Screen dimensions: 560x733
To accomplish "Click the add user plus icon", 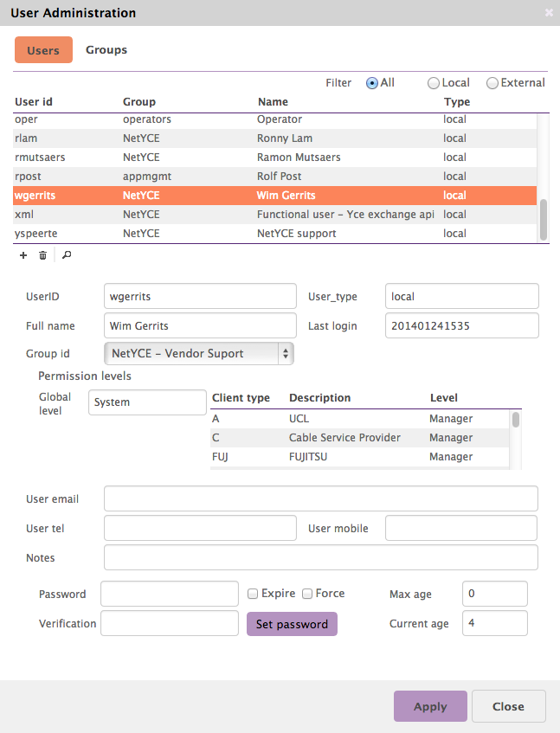I will [x=23, y=255].
